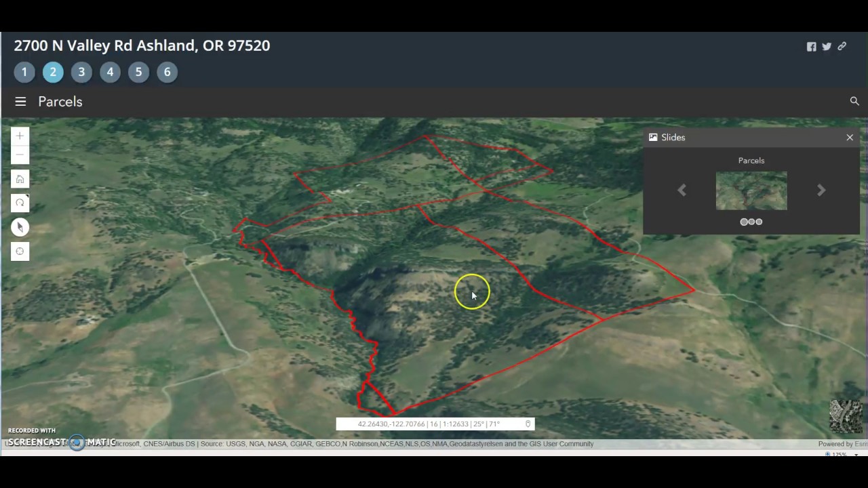Click the Powered by Esri link
Screen dimensions: 868x488
point(842,444)
